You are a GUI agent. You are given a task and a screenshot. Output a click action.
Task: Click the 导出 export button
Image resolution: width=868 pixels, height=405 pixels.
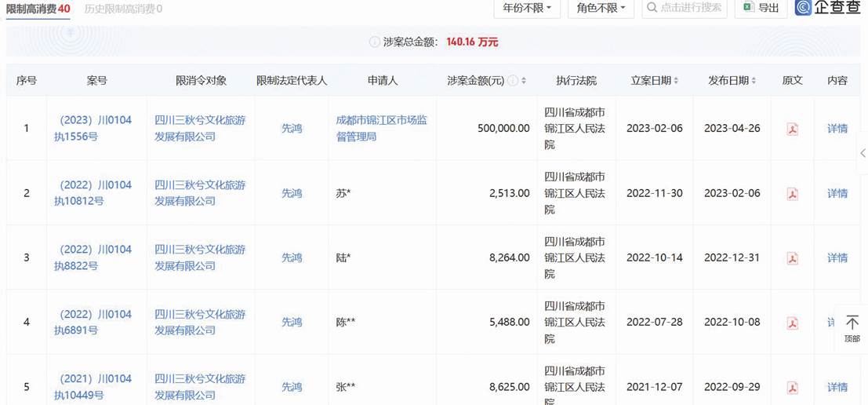tap(761, 8)
